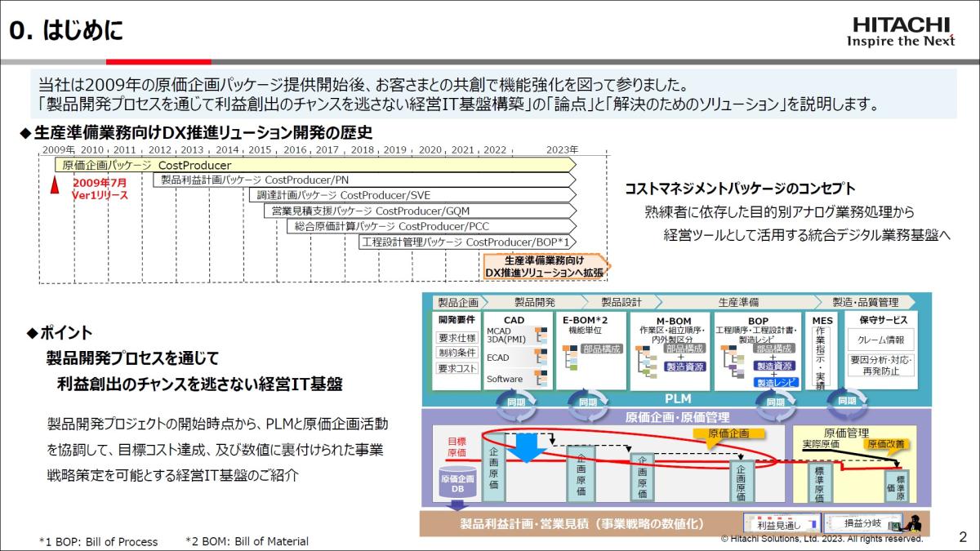Click the 2023年 year label on the timeline
This screenshot has height=551, width=980.
(x=562, y=150)
